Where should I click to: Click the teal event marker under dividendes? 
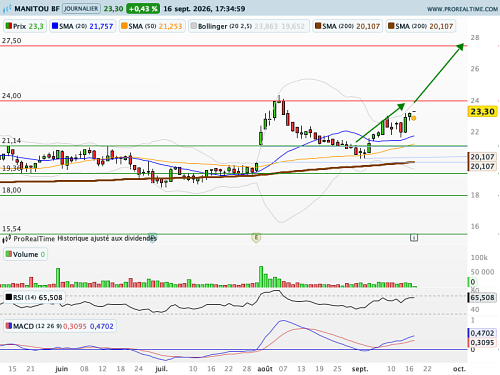(x=152, y=238)
